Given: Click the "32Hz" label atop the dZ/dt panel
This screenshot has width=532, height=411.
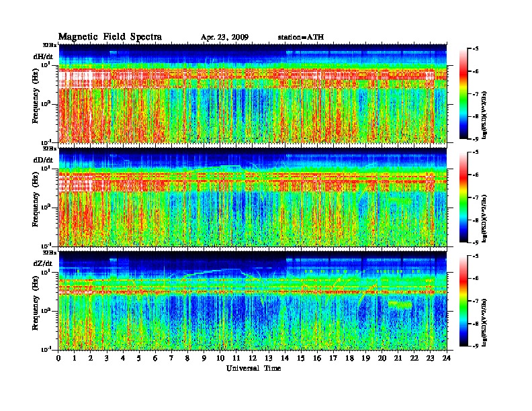Looking at the screenshot, I should pyautogui.click(x=50, y=252).
